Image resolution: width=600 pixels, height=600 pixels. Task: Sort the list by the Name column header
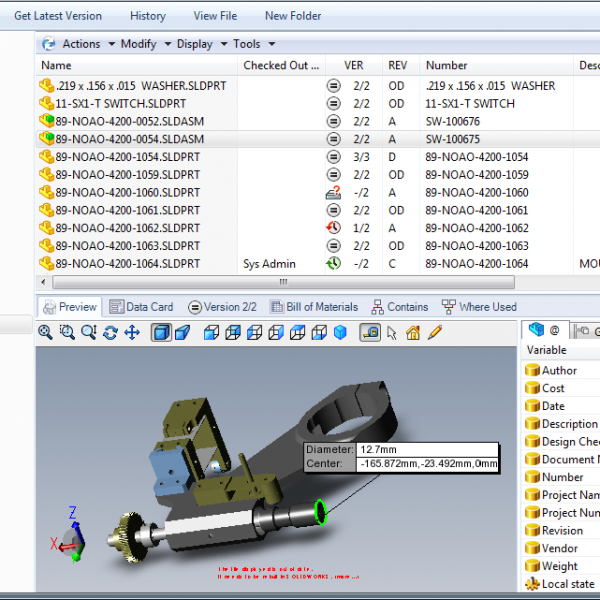(x=57, y=66)
